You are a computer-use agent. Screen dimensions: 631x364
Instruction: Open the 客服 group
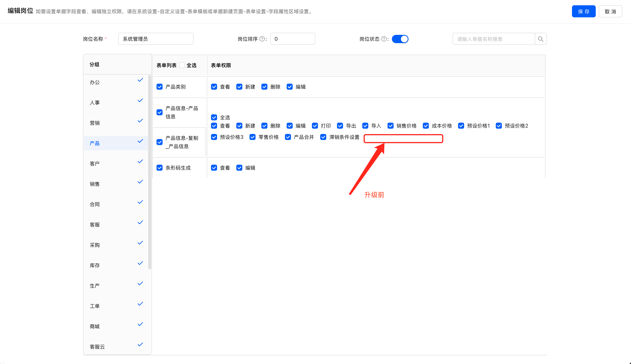point(116,225)
